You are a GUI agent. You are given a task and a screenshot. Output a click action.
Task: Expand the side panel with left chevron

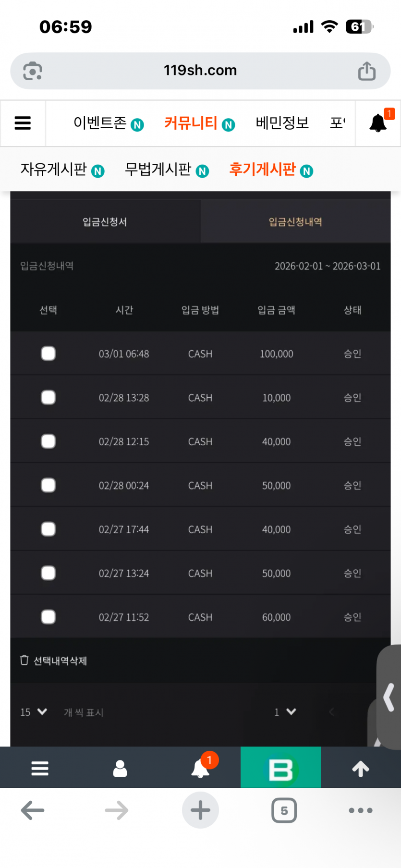(389, 697)
